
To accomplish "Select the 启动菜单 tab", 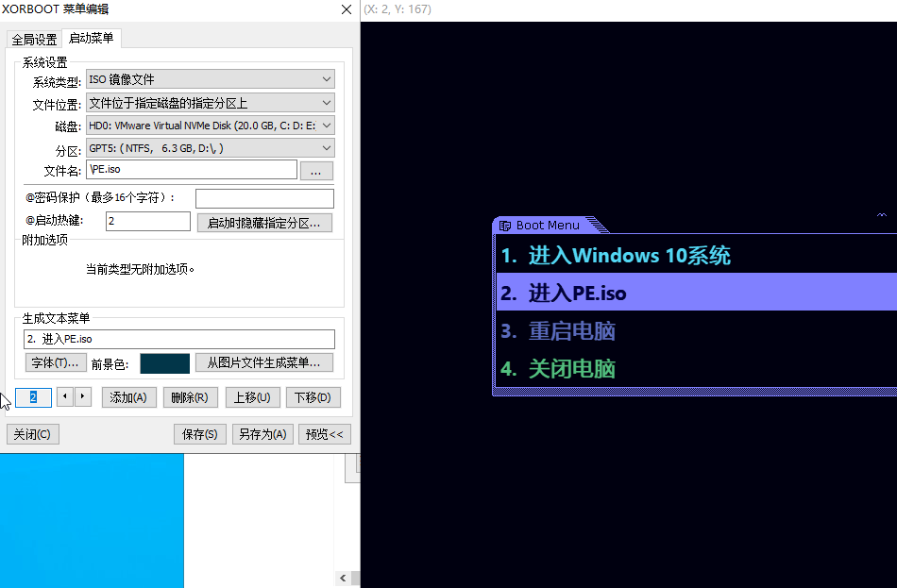I will tap(92, 39).
